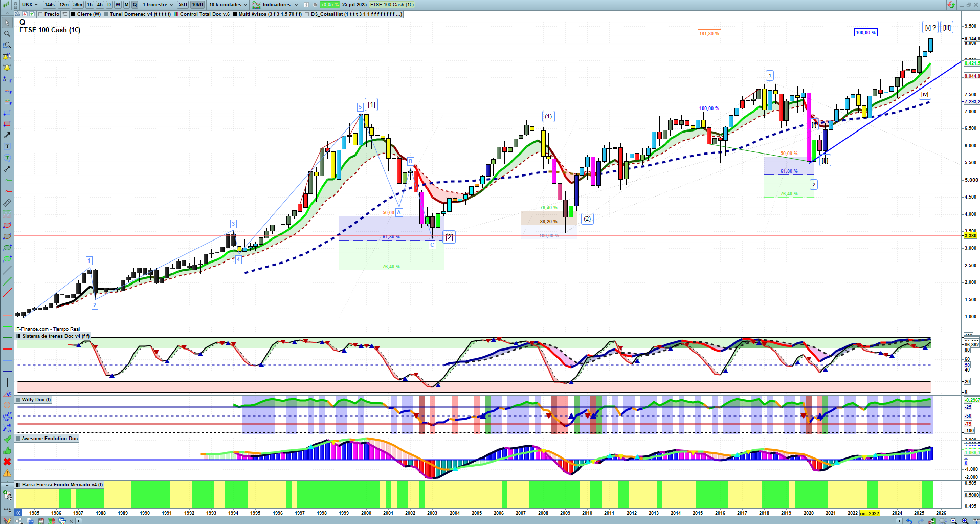
Task: Click the refresh icon in top-right corner
Action: coord(951,5)
